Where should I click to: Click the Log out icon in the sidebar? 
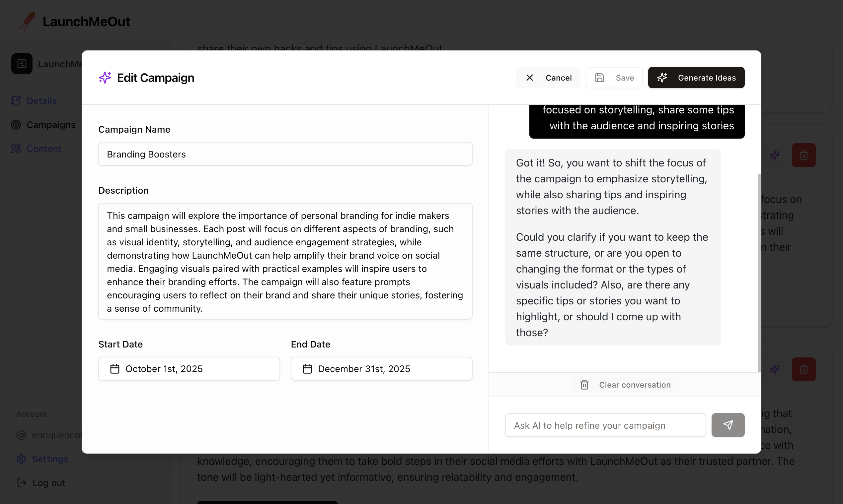click(x=22, y=482)
